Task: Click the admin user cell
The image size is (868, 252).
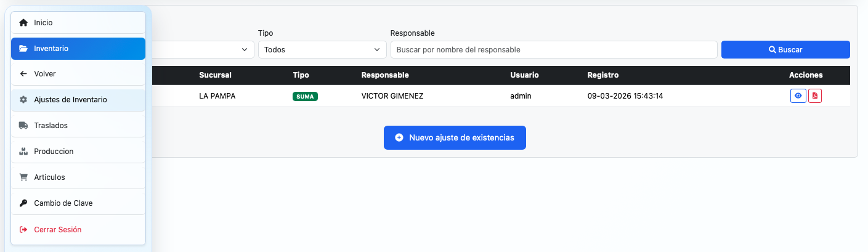Action: coord(521,96)
